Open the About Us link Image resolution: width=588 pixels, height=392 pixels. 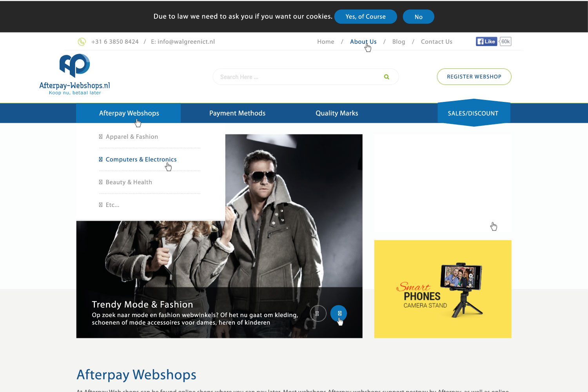click(363, 42)
